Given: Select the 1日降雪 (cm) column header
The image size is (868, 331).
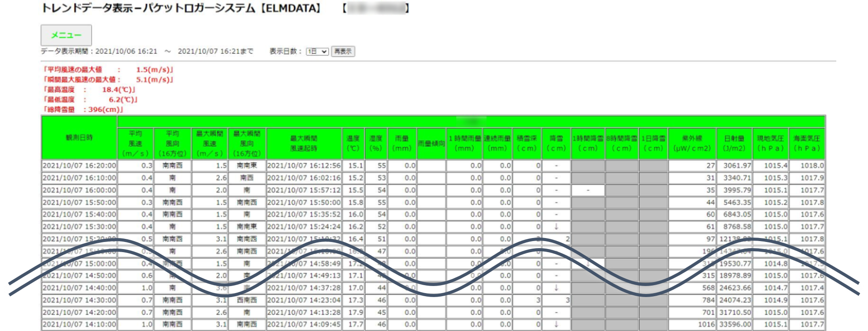Looking at the screenshot, I should coord(653,144).
